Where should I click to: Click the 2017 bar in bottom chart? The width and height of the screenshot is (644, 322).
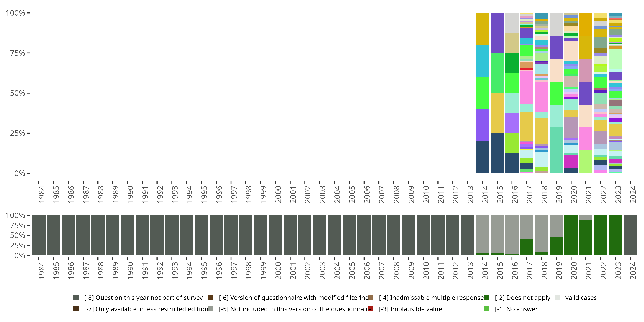(527, 235)
